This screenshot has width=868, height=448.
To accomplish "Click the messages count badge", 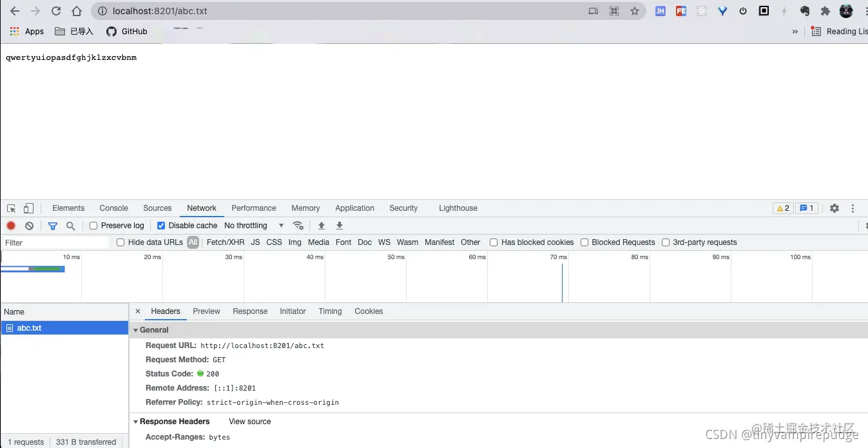I will [x=806, y=208].
